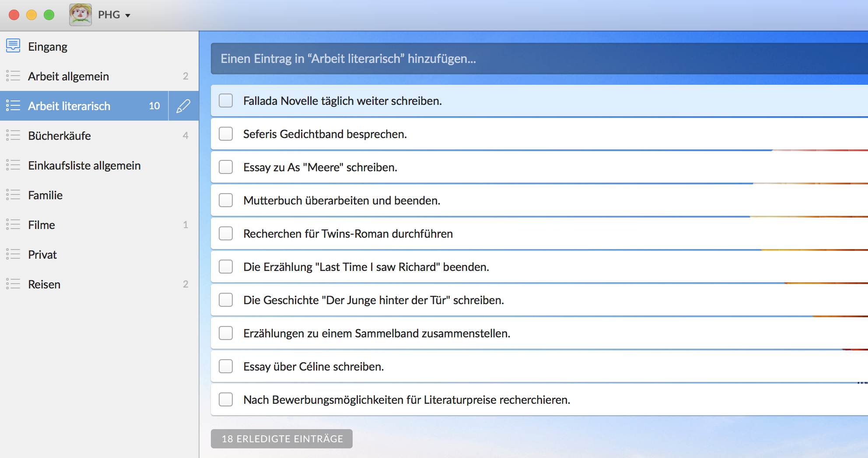
Task: Show the 18 erledigte Einträge
Action: [282, 439]
